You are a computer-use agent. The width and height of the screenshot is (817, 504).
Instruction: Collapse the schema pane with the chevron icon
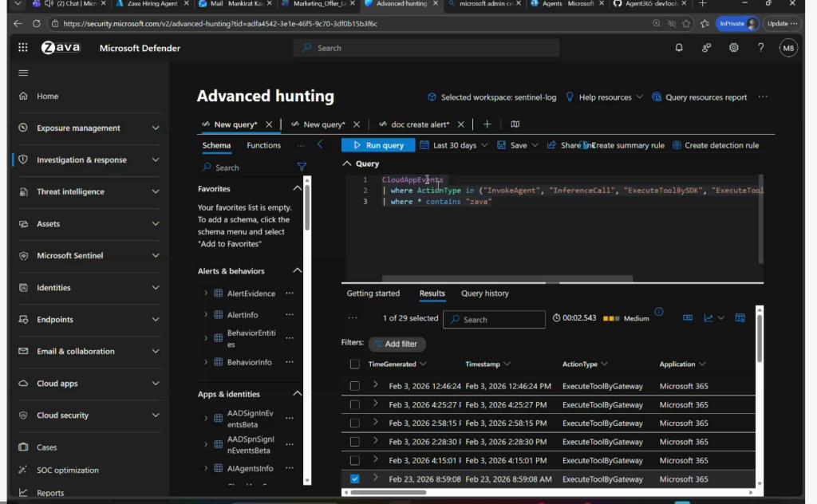pyautogui.click(x=321, y=144)
